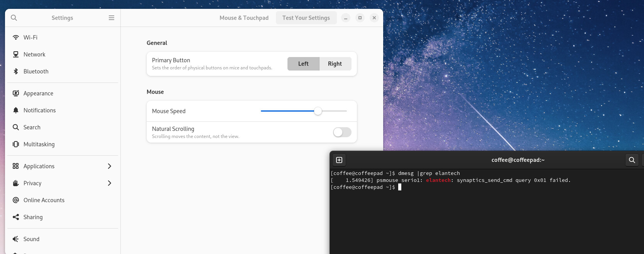Open the Network settings panel
Viewport: 644px width, 254px height.
(63, 54)
